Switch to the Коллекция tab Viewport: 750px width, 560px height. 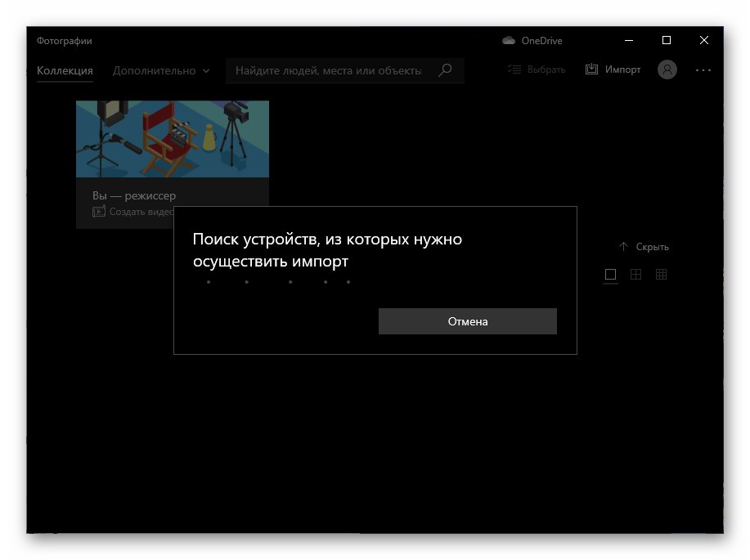coord(65,70)
